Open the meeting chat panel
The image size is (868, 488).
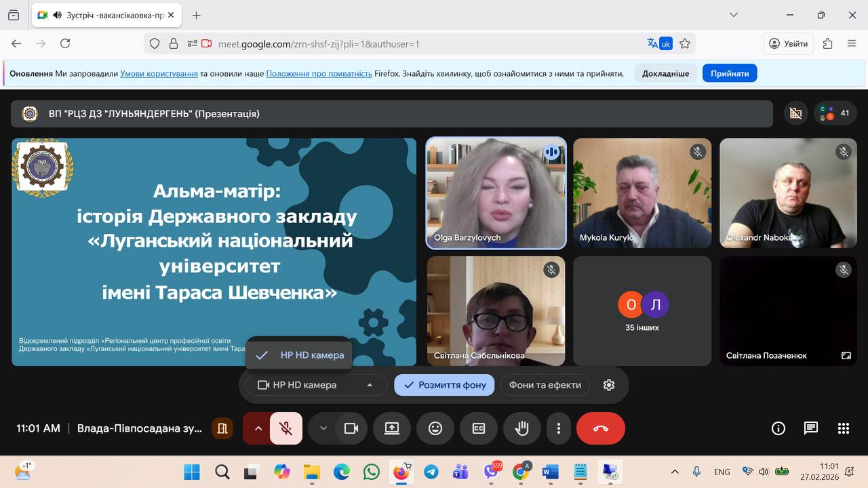point(811,428)
